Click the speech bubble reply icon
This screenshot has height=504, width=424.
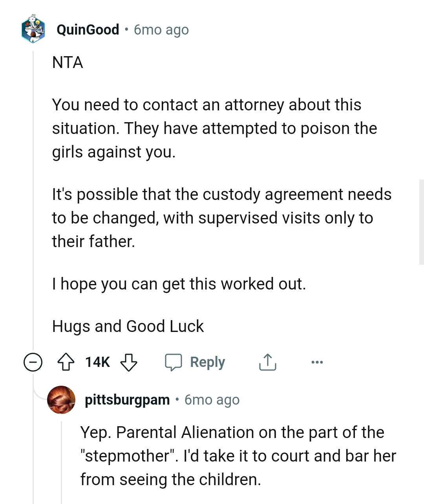click(x=174, y=362)
